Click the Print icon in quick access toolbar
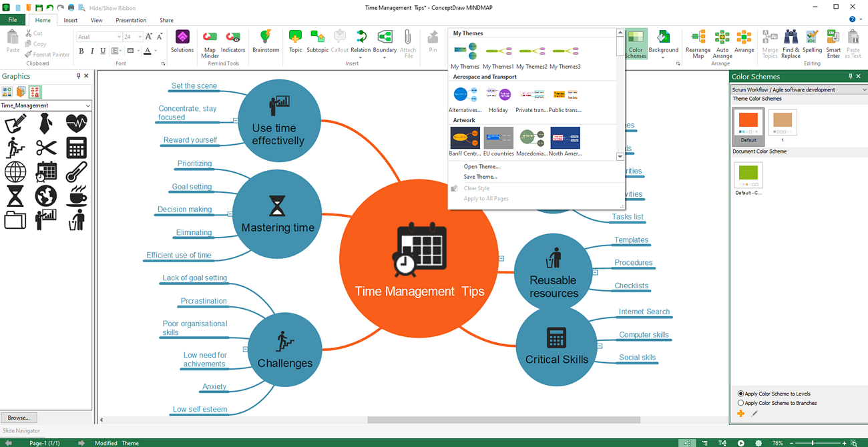The image size is (868, 447). [71, 8]
